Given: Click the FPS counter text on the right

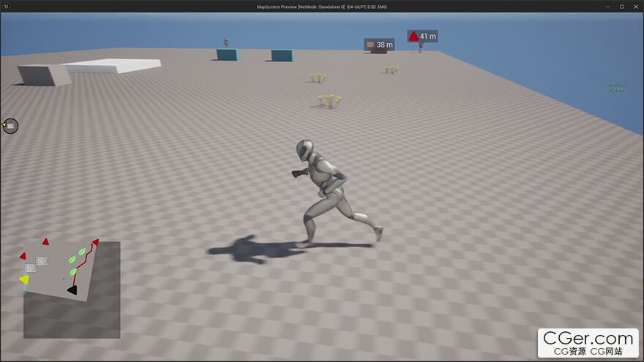Looking at the screenshot, I should tap(615, 87).
